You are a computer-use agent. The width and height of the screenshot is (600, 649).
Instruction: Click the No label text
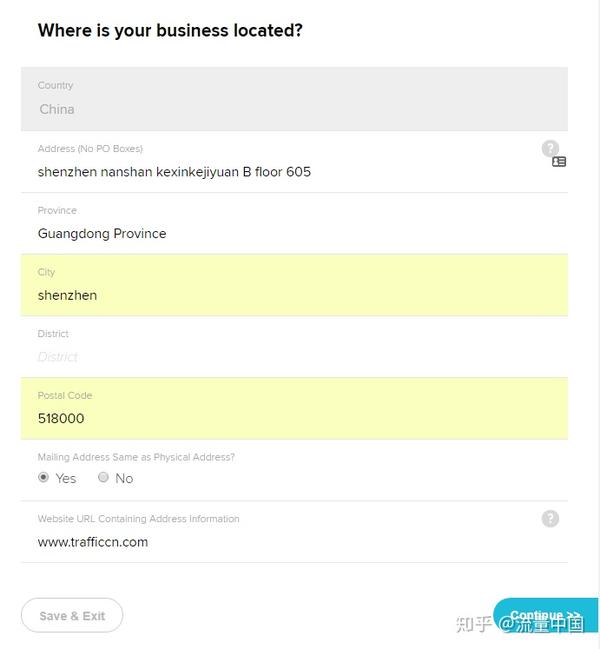pos(124,478)
